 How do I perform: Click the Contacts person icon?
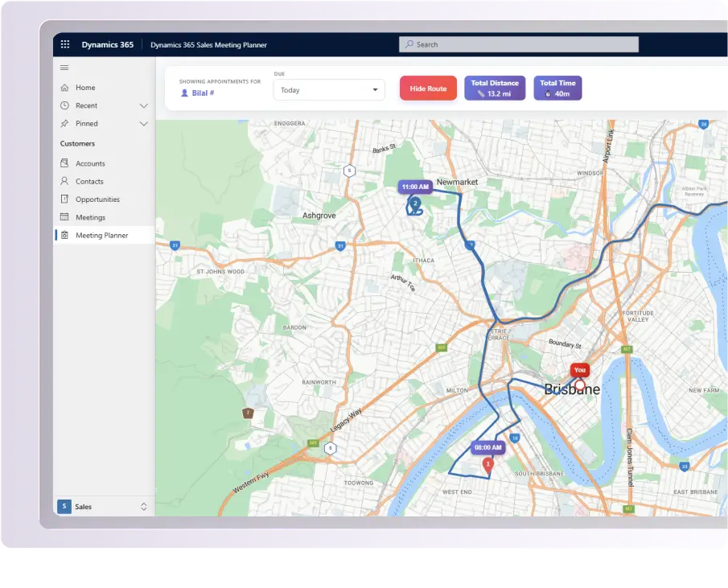[64, 181]
